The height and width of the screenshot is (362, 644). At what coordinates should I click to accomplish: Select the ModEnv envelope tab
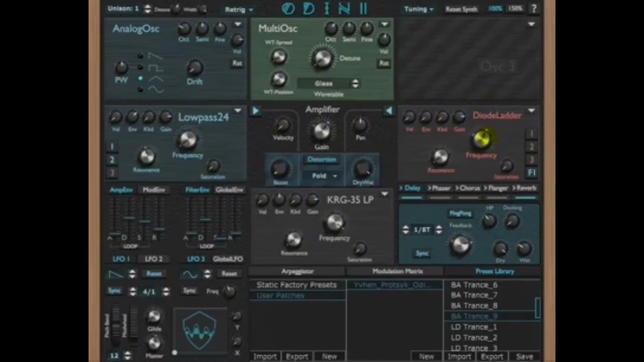point(154,190)
